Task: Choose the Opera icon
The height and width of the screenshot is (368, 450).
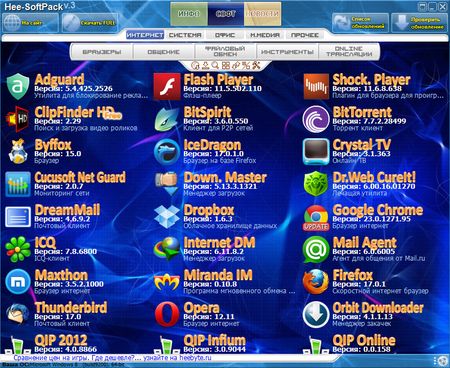Action: coord(167,314)
